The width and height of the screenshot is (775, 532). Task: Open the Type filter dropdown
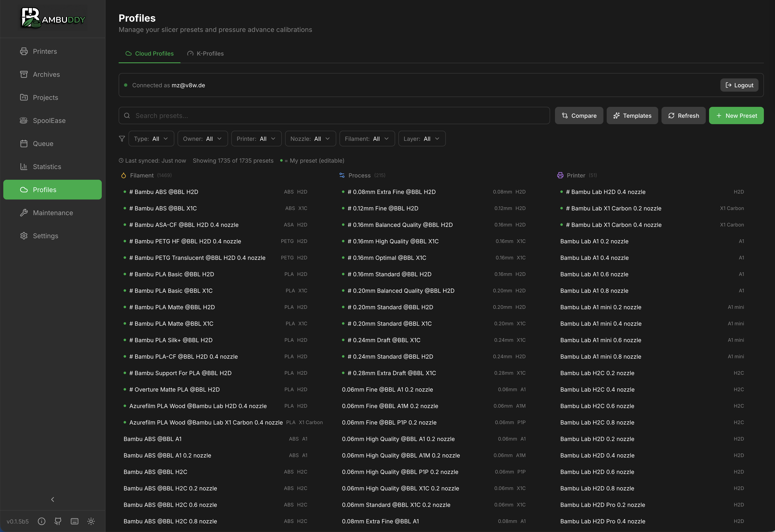(151, 139)
